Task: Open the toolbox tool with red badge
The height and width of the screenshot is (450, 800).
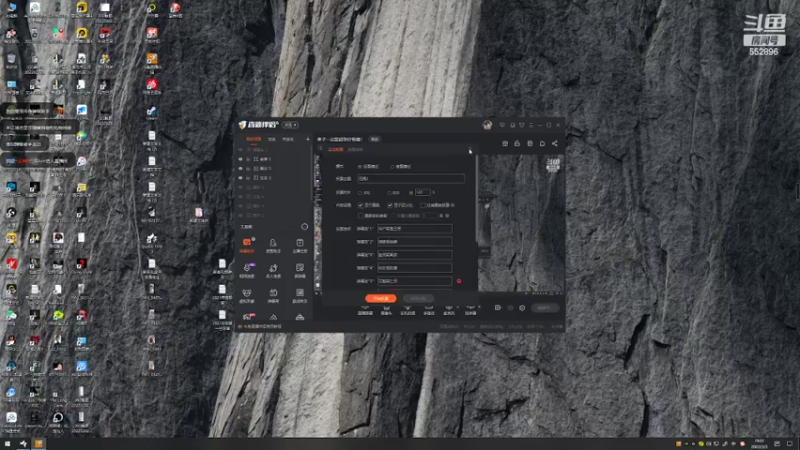Action: pyautogui.click(x=248, y=317)
